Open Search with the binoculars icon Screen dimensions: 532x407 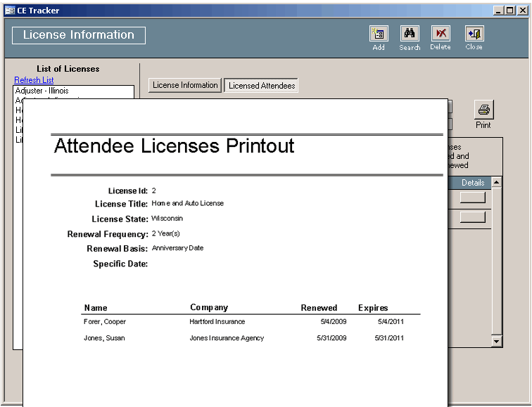pyautogui.click(x=410, y=34)
